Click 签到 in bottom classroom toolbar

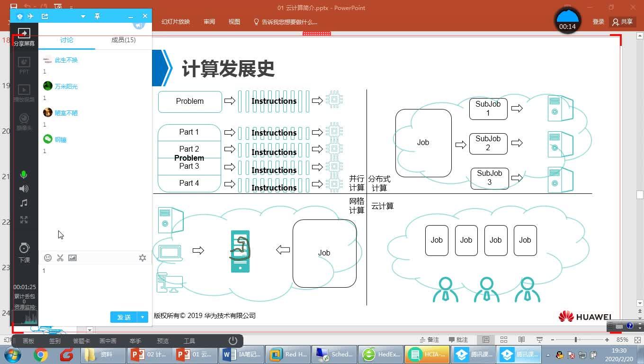(55, 341)
